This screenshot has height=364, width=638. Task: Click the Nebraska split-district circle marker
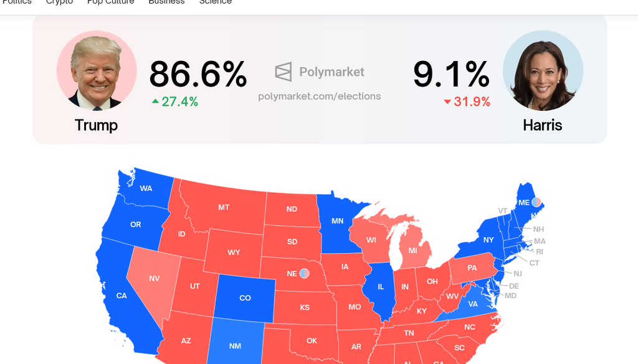point(304,273)
